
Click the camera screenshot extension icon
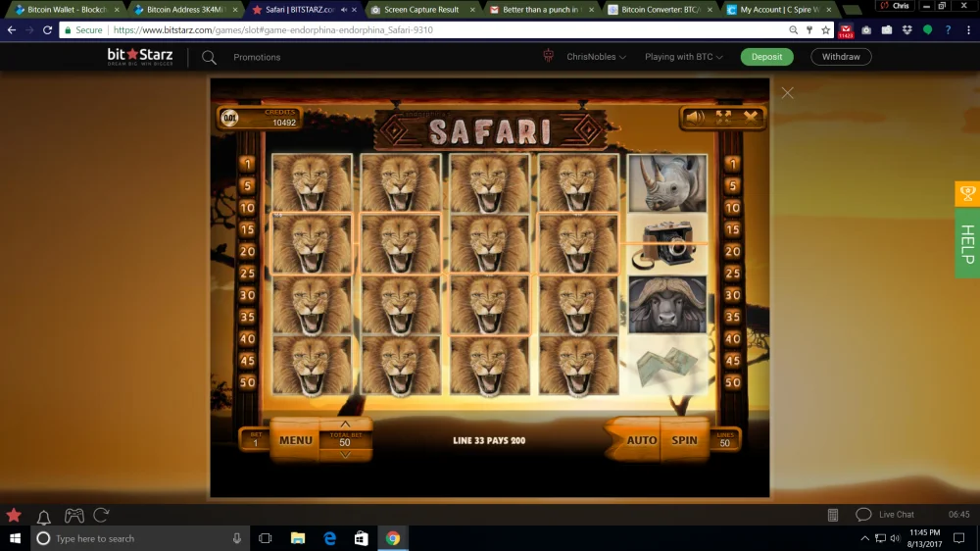tap(866, 30)
